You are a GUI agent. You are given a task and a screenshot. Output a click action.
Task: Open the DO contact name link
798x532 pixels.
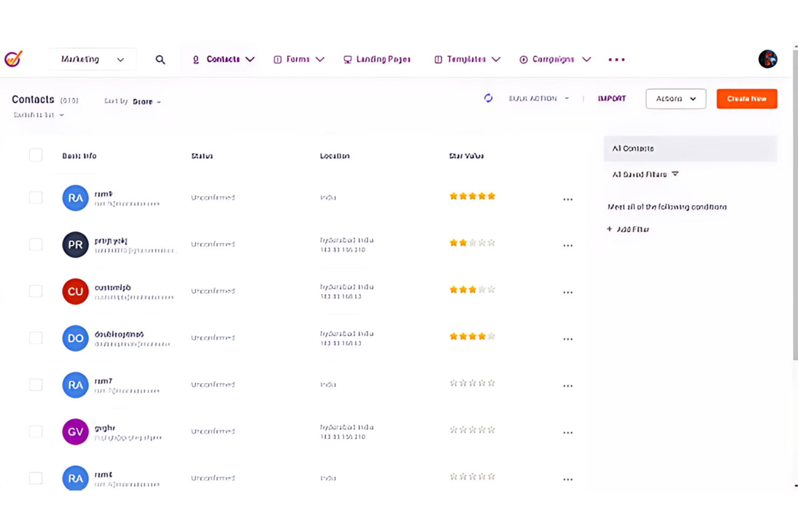[119, 334]
